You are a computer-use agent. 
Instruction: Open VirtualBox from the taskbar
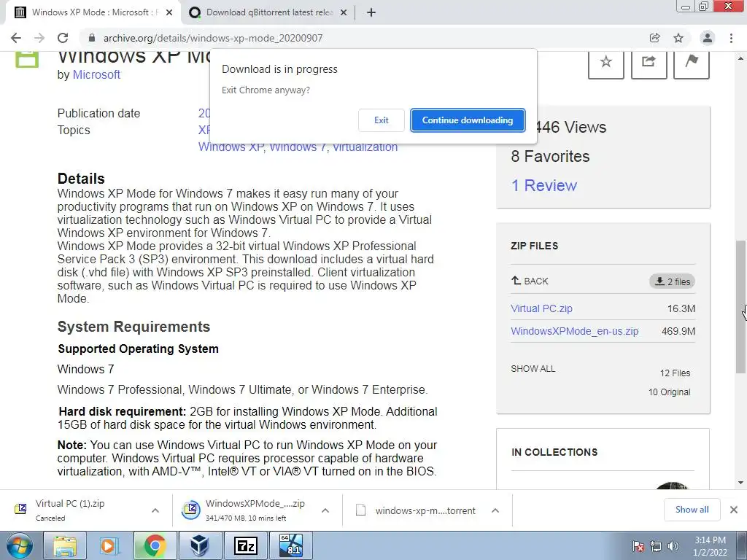point(200,545)
